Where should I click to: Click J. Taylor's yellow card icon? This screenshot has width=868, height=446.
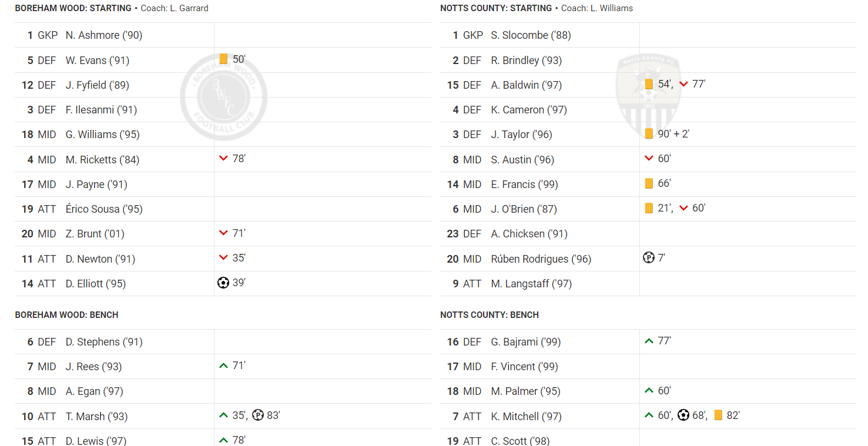[x=649, y=134]
